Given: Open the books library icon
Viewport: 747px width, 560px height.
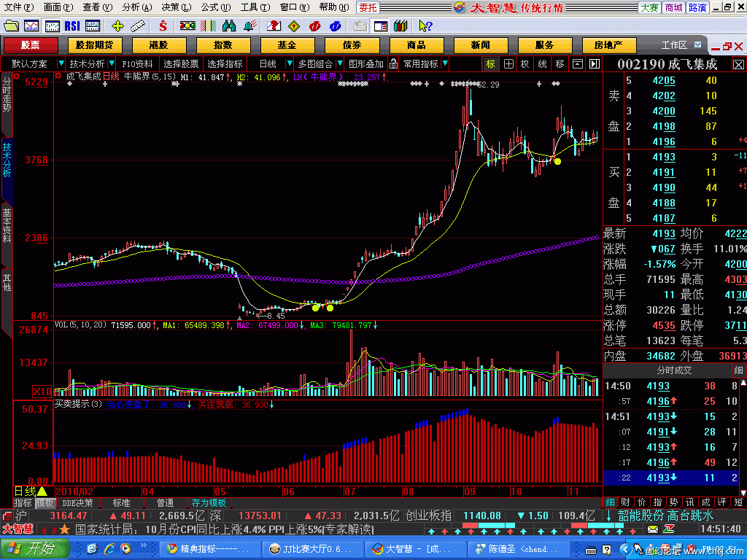Looking at the screenshot, I should click(400, 26).
